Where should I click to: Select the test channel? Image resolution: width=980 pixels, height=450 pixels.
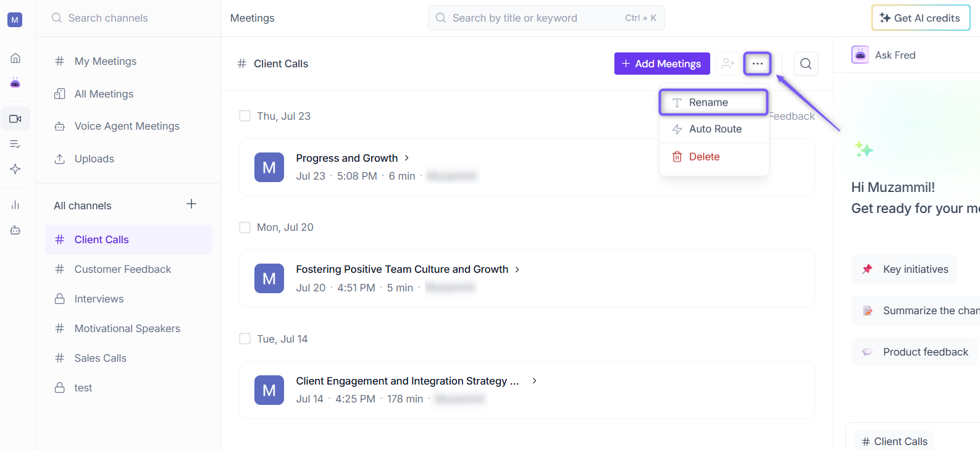(128, 388)
